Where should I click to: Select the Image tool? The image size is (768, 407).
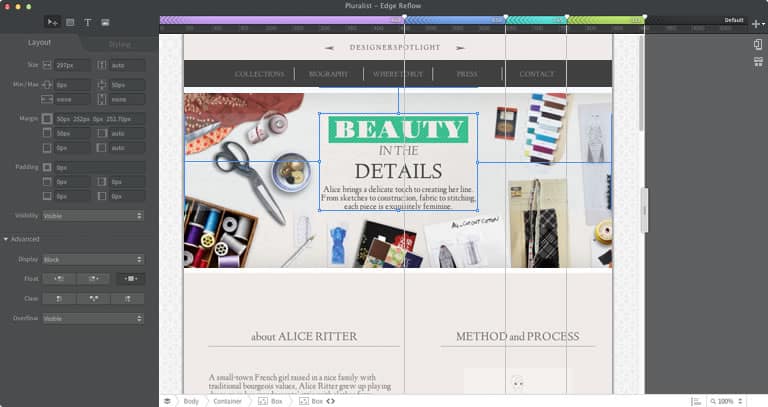(x=105, y=21)
